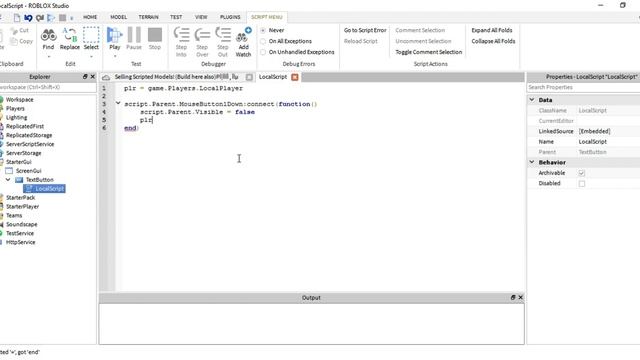Select the Never debug errors radio button
This screenshot has height=360, width=640.
coord(263,31)
